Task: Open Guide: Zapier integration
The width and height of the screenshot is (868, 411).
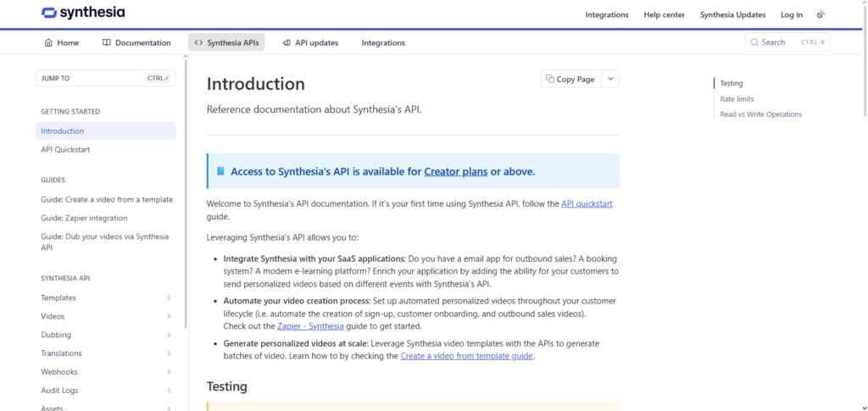Action: (x=84, y=218)
